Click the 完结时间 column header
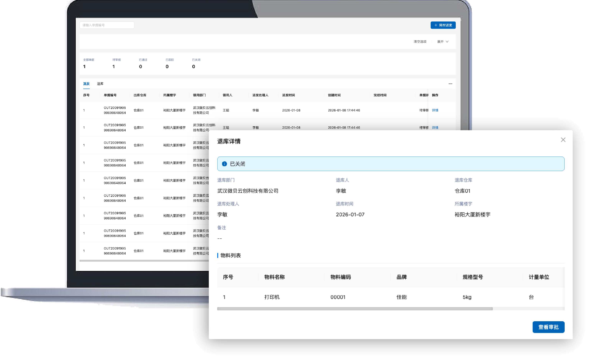The height and width of the screenshot is (364, 594). (380, 95)
